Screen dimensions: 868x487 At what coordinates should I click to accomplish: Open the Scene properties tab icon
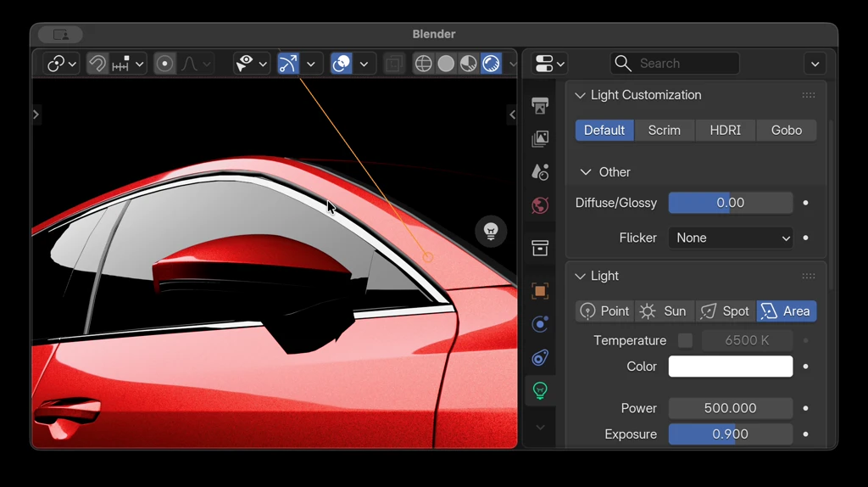[x=540, y=171]
